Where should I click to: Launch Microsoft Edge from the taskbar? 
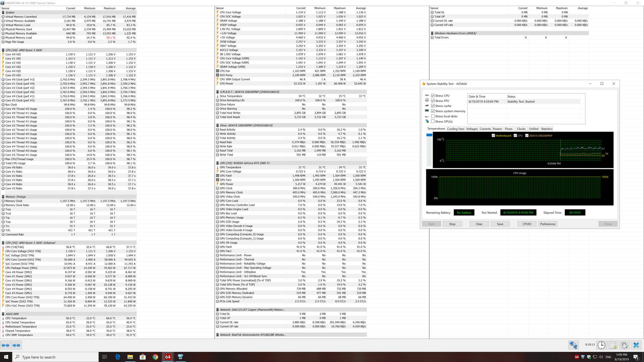click(x=118, y=357)
